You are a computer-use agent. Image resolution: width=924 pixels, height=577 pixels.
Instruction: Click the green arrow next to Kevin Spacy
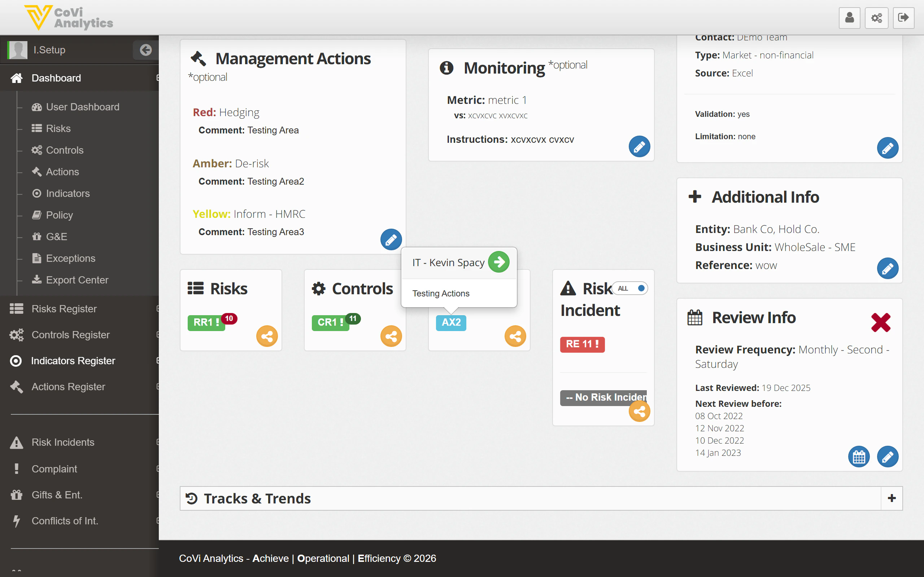[499, 262]
